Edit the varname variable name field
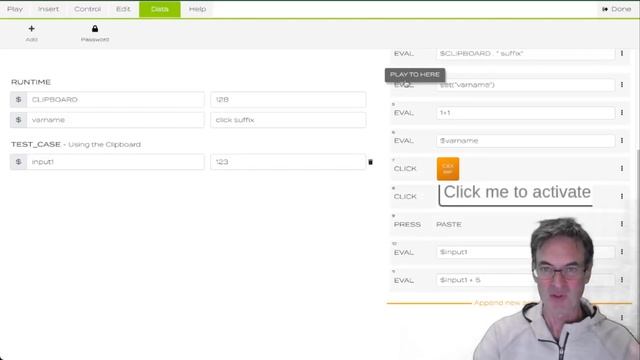 [116, 120]
